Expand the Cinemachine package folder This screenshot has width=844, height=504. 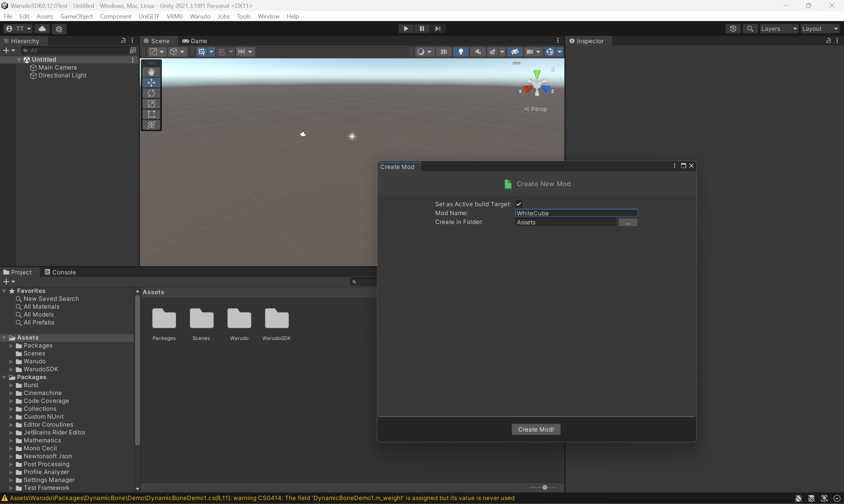click(x=11, y=393)
